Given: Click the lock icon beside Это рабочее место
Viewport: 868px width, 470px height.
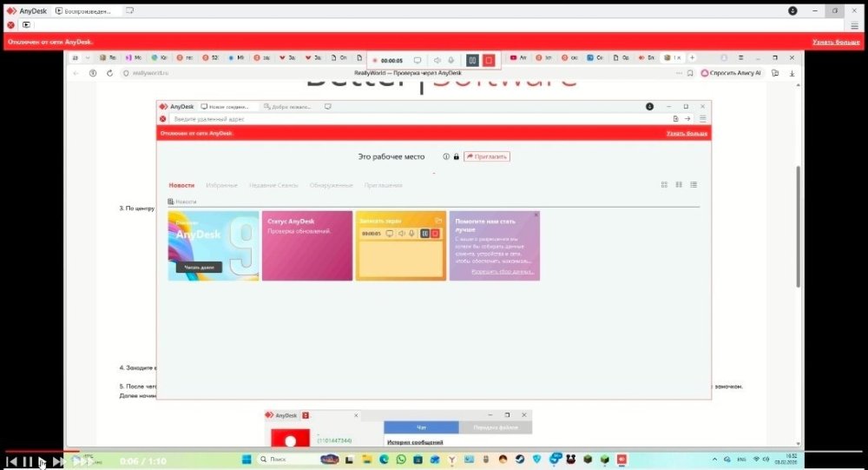Looking at the screenshot, I should pos(457,157).
